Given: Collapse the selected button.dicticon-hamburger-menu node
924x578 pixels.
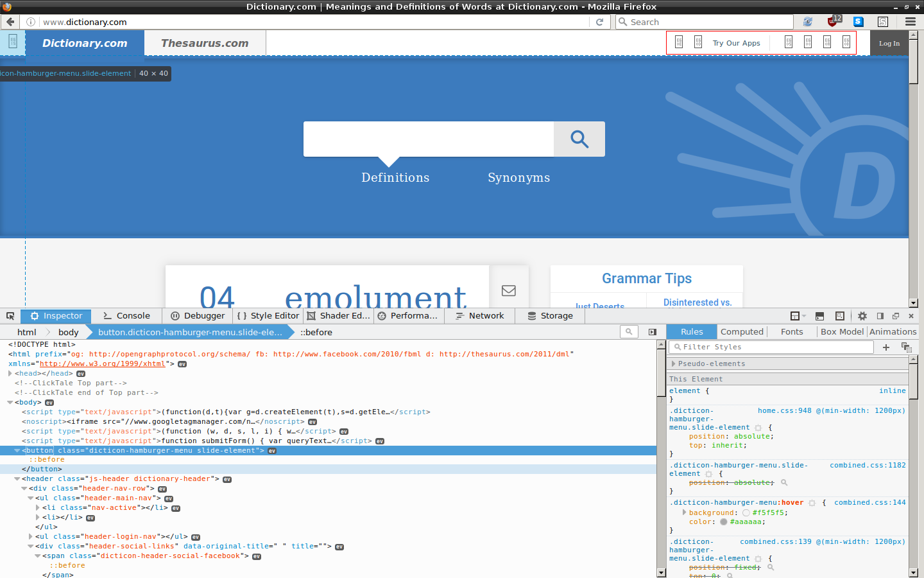Looking at the screenshot, I should (17, 451).
